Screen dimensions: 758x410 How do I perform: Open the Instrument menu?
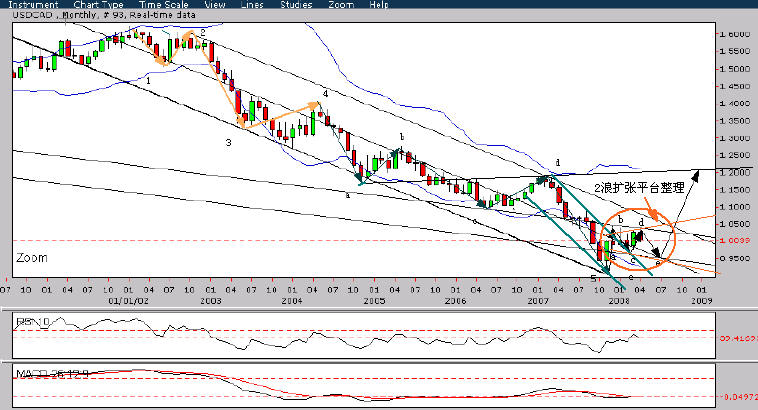[x=33, y=4]
